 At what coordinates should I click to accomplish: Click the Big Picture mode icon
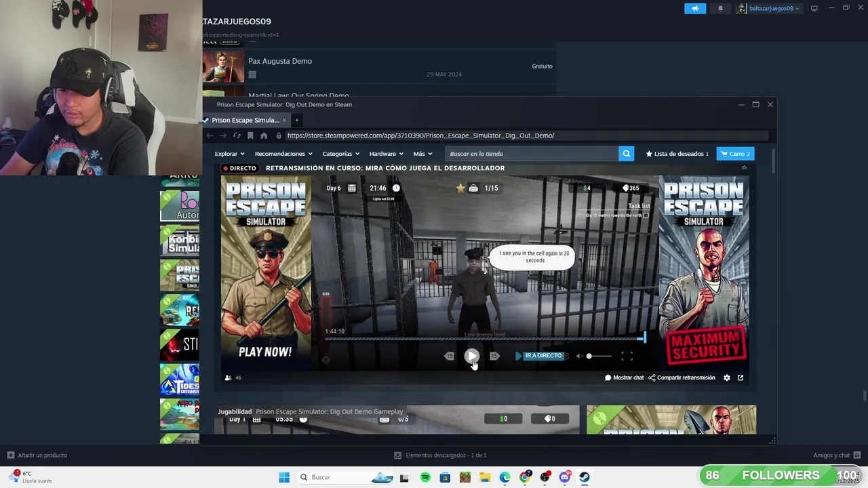[814, 8]
